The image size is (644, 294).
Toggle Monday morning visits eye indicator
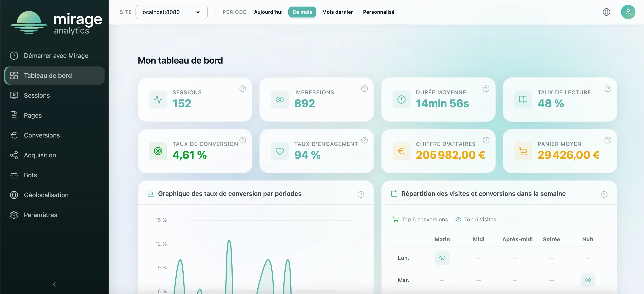pyautogui.click(x=442, y=257)
